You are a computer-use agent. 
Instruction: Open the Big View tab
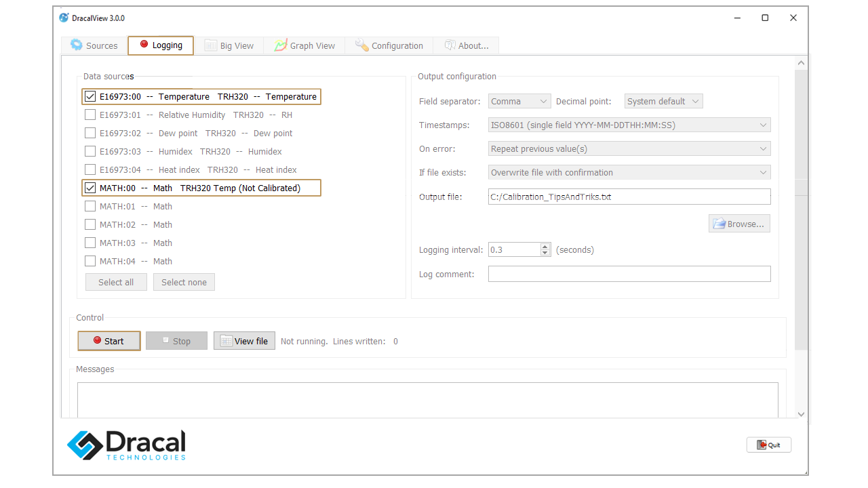(x=229, y=45)
